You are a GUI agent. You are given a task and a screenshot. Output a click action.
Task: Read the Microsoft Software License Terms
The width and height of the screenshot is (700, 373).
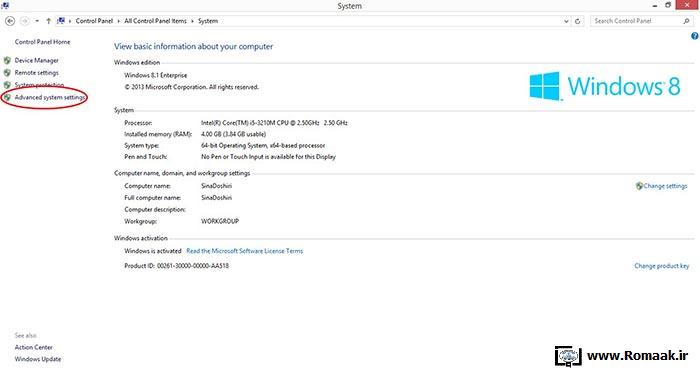pyautogui.click(x=245, y=251)
